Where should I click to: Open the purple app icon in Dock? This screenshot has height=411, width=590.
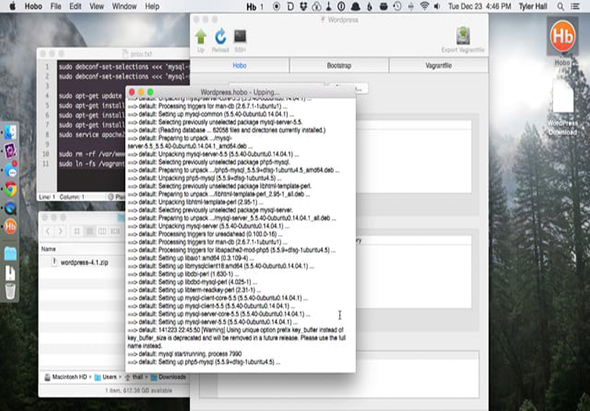point(10,151)
